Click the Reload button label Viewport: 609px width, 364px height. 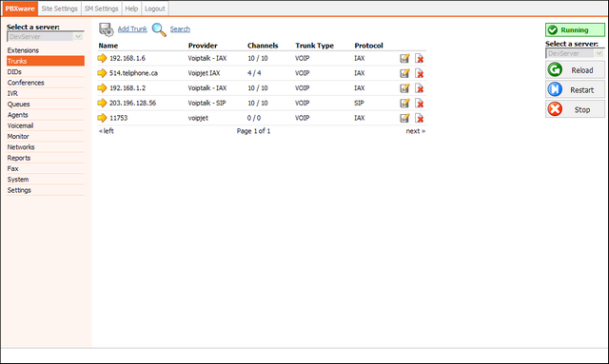(x=581, y=70)
